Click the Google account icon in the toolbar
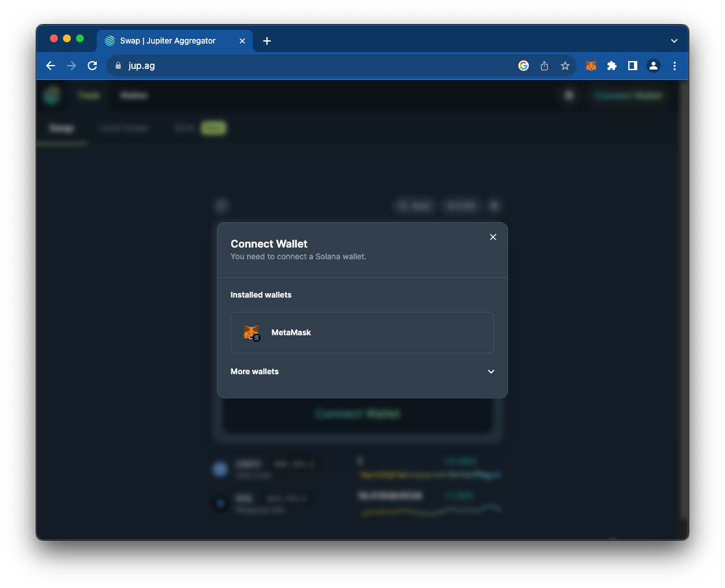725x588 pixels. (x=524, y=66)
